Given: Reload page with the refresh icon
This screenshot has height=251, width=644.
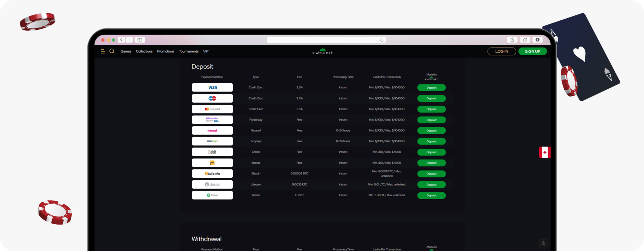Looking at the screenshot, I should [382, 40].
